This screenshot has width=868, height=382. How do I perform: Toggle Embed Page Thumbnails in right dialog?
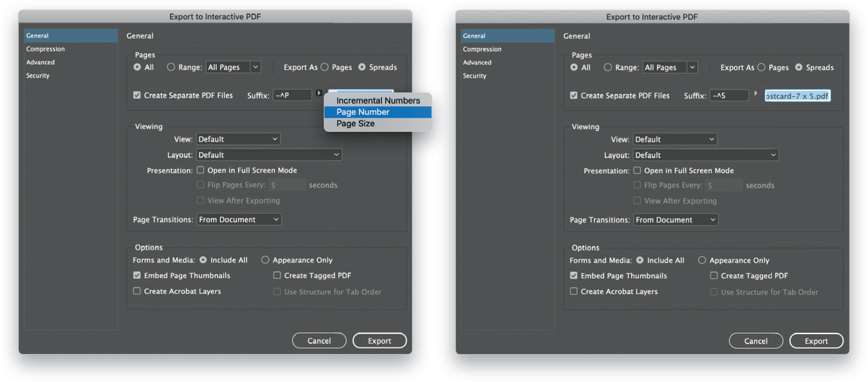pyautogui.click(x=573, y=276)
